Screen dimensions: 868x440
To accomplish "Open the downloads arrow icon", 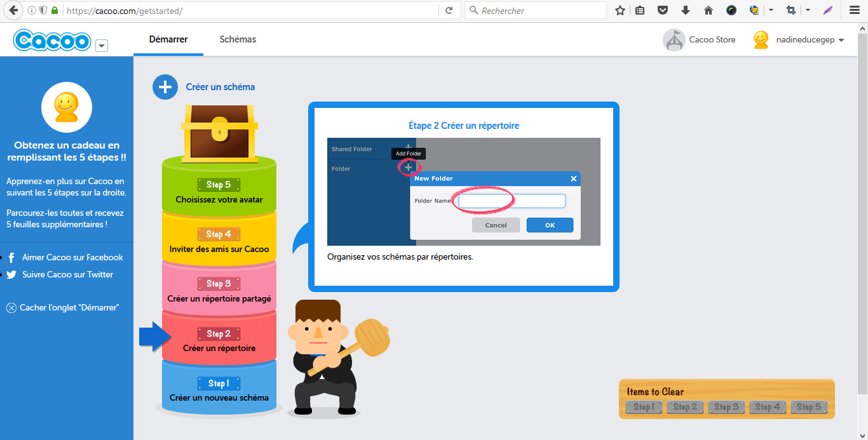I will click(685, 10).
